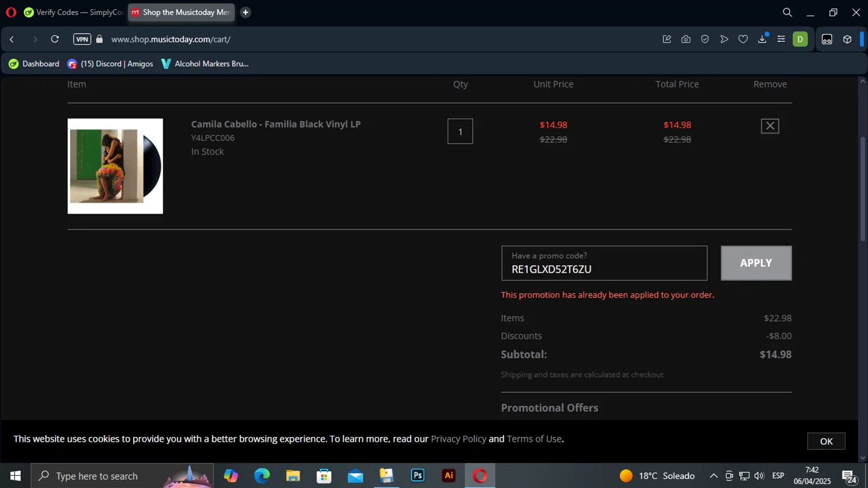The height and width of the screenshot is (488, 868).
Task: Show hidden system tray icons chevron
Action: (713, 476)
